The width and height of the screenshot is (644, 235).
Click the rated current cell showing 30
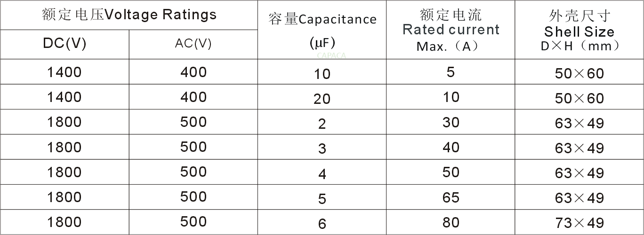click(x=451, y=122)
